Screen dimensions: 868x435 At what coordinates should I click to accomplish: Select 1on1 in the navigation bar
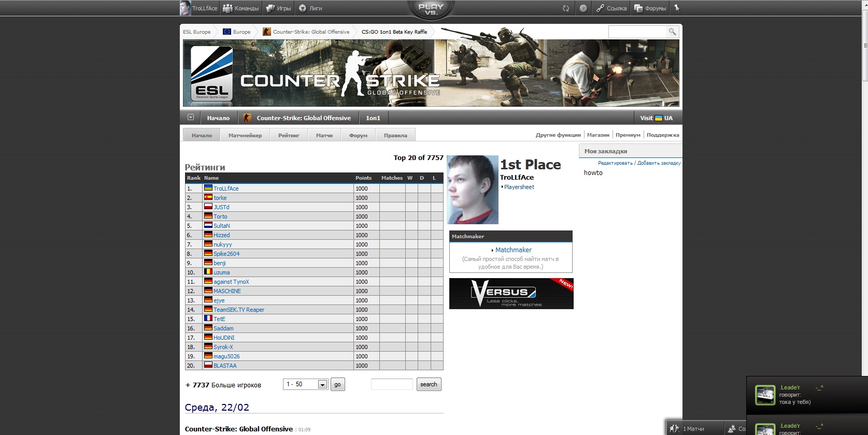pos(373,118)
